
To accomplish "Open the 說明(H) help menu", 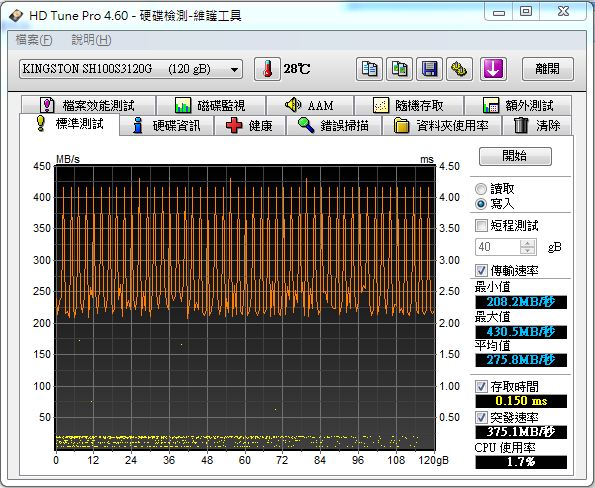I will [91, 40].
